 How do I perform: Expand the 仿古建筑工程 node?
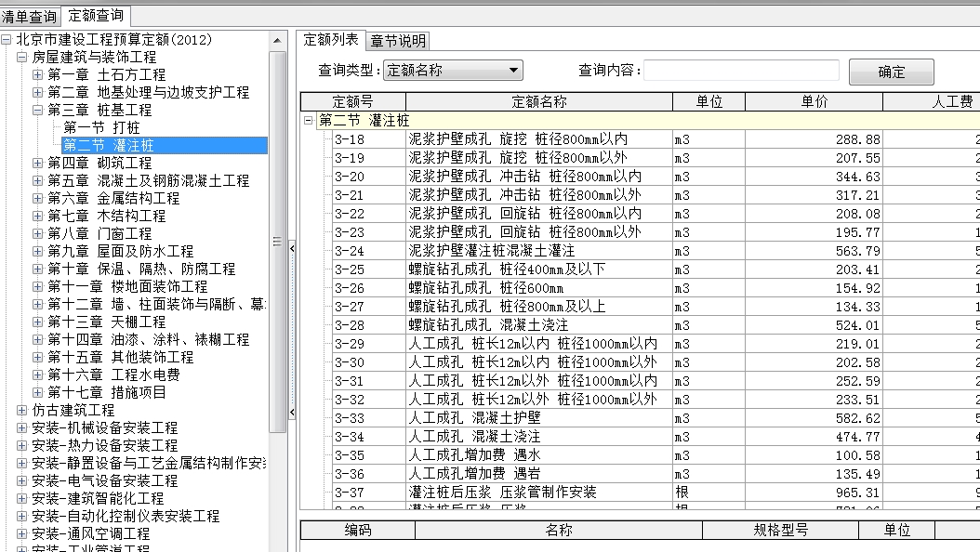coord(22,410)
